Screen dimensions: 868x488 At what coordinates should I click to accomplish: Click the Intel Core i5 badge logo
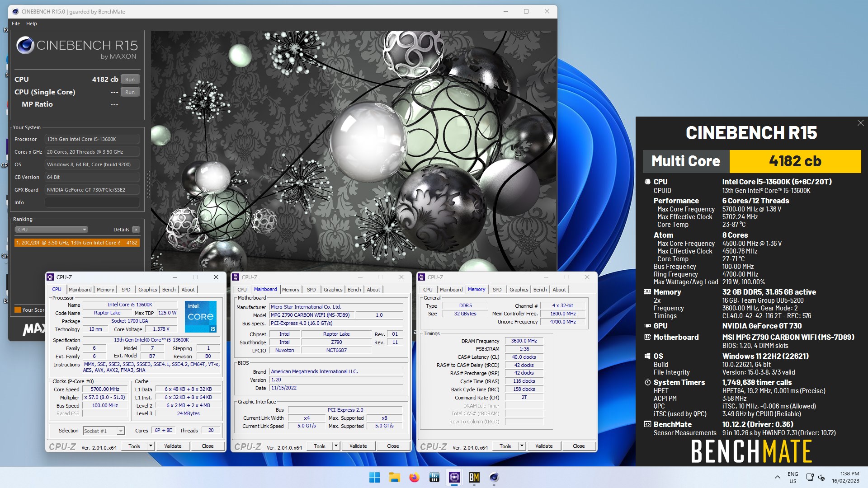tap(200, 316)
